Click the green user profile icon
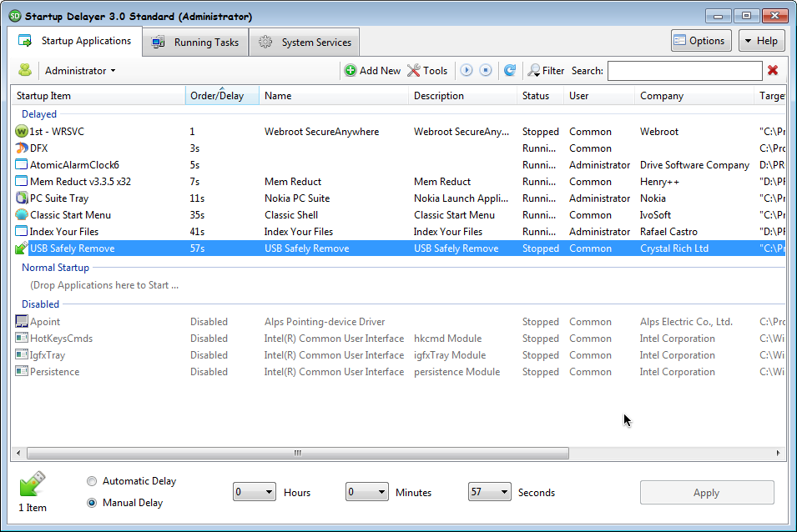Screen dimensions: 797x532 25,70
